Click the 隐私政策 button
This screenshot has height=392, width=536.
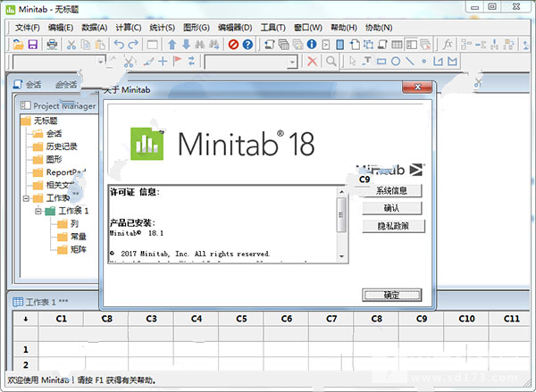[x=393, y=226]
